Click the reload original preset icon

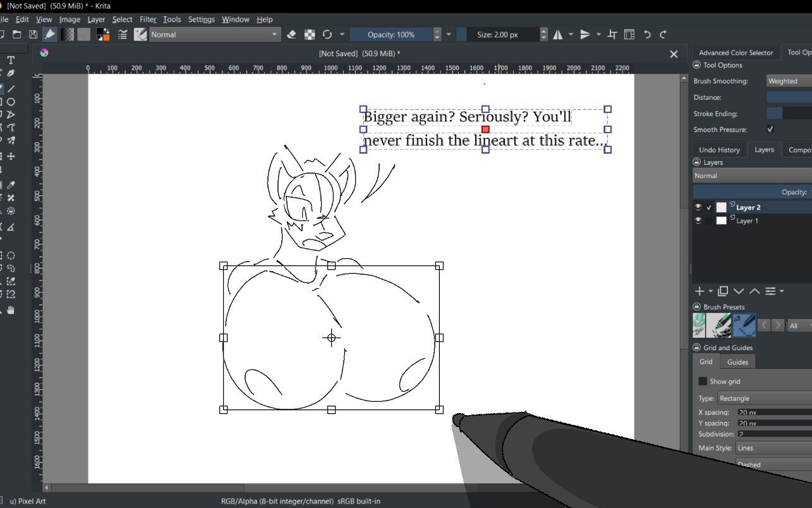coord(327,35)
